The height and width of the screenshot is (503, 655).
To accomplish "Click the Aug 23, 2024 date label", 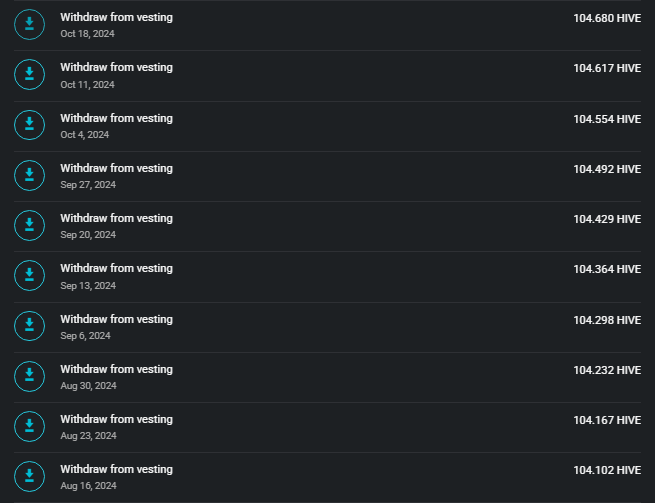I will click(89, 436).
